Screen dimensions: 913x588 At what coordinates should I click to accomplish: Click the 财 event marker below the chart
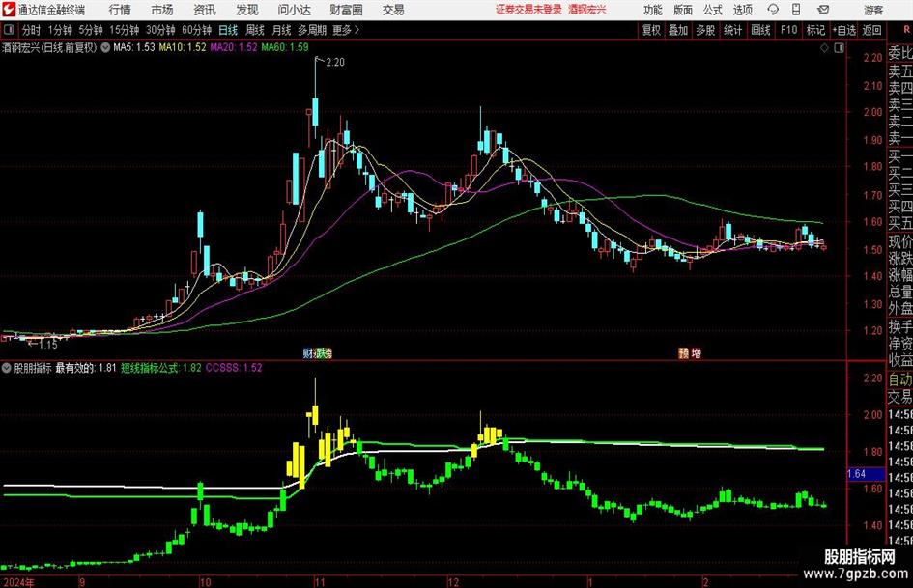(x=307, y=352)
